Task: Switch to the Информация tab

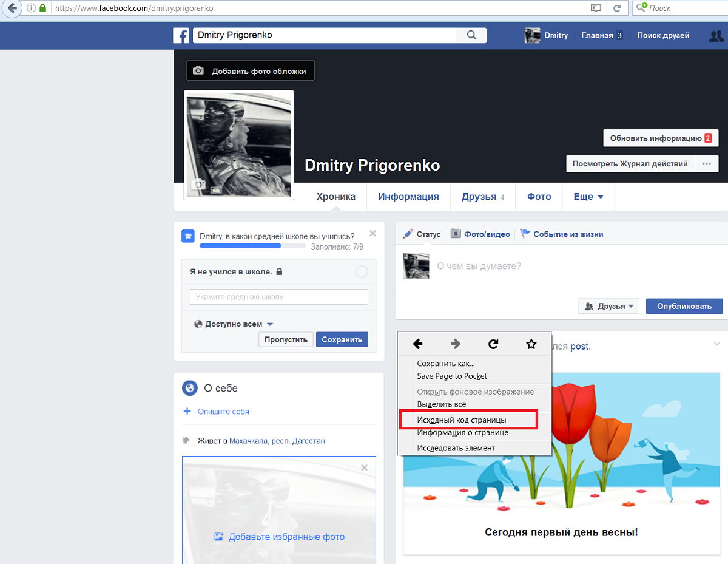Action: (x=408, y=197)
